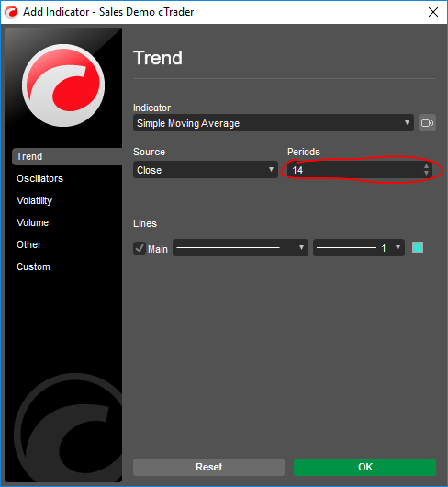448x487 pixels.
Task: Click the large red cTrader logo
Action: 63,85
